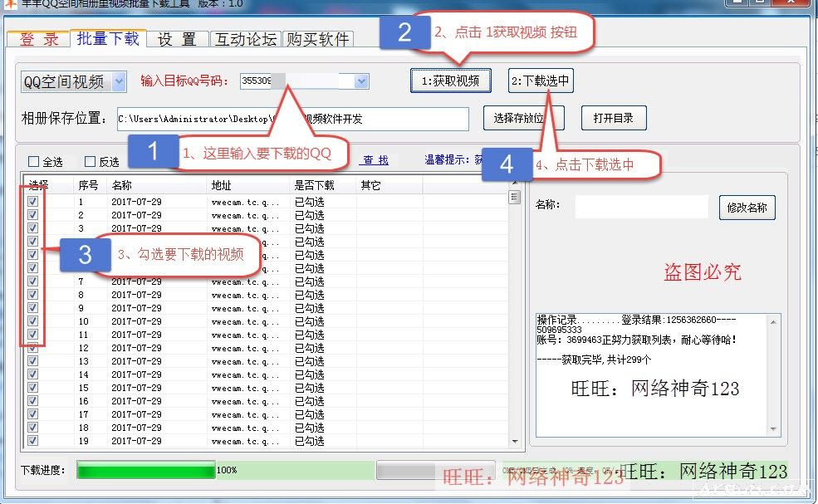Click the 2:下载选中 button

[541, 81]
